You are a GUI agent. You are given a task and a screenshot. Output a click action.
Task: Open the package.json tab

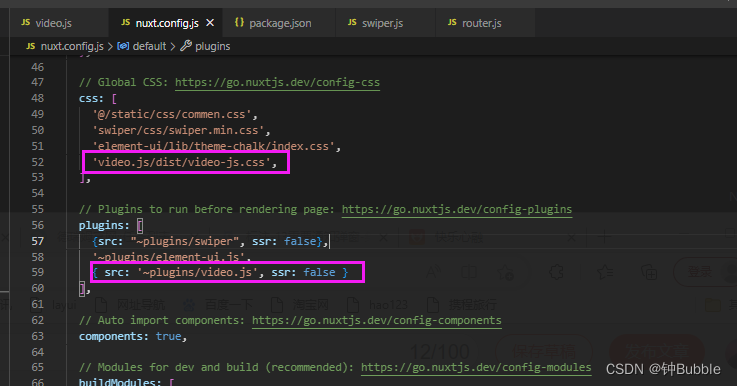click(280, 23)
